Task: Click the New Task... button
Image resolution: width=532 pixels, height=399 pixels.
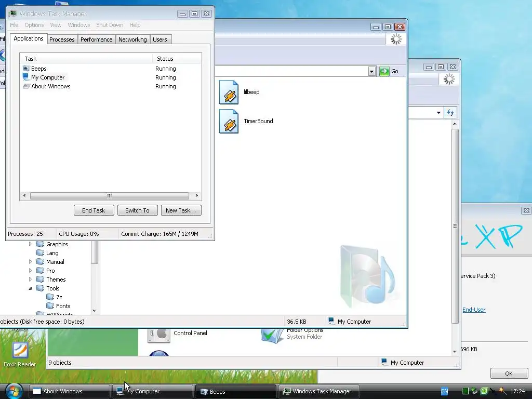Action: tap(181, 210)
